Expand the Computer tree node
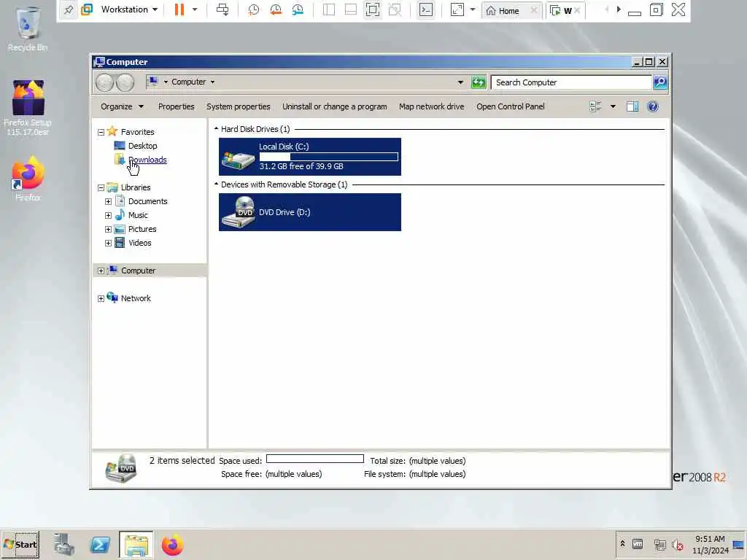This screenshot has height=560, width=747. (101, 271)
